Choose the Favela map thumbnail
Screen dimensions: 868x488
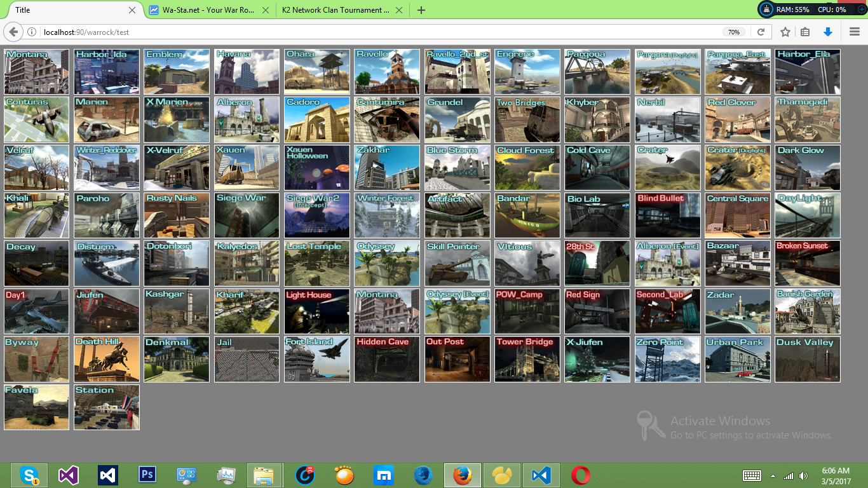(36, 407)
